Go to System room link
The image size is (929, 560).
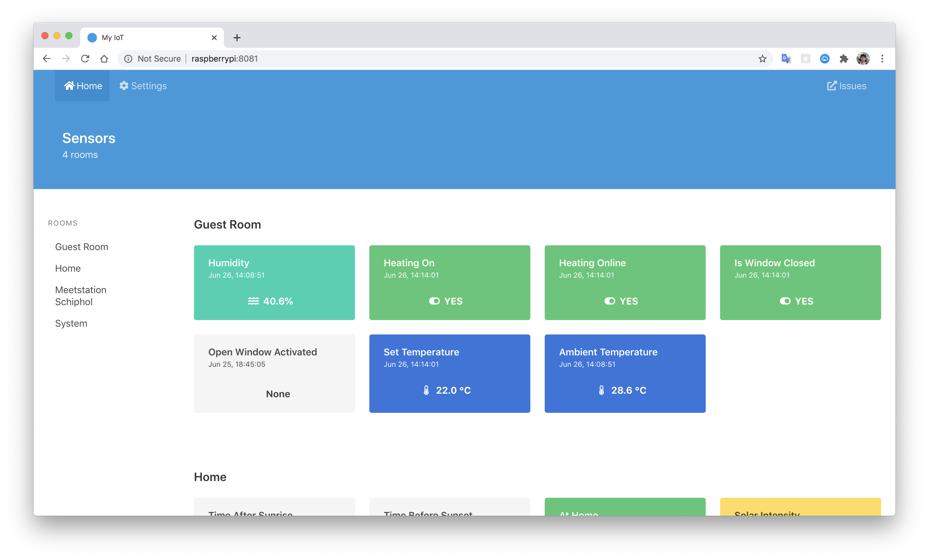tap(71, 323)
